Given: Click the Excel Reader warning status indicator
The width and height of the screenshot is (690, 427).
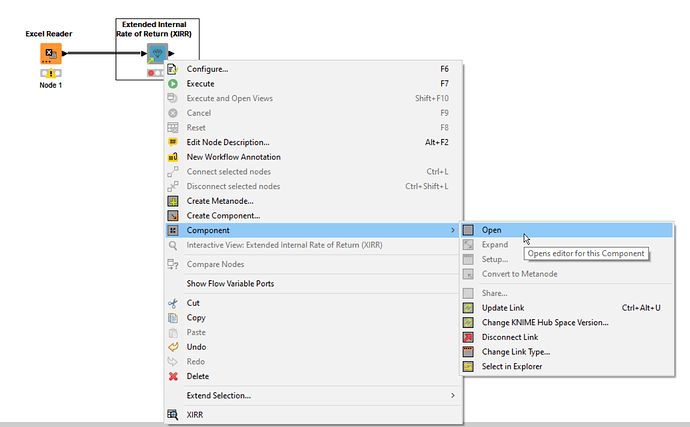Looking at the screenshot, I should pyautogui.click(x=51, y=73).
